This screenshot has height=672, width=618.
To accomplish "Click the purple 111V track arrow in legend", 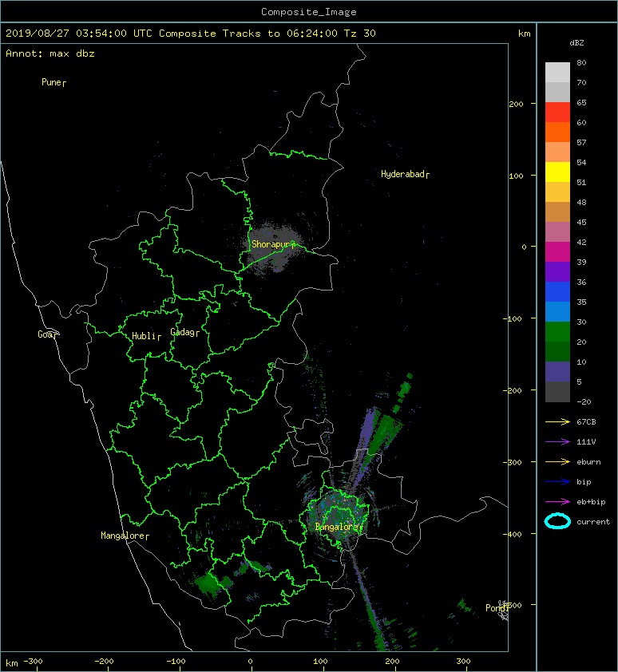I will (557, 442).
